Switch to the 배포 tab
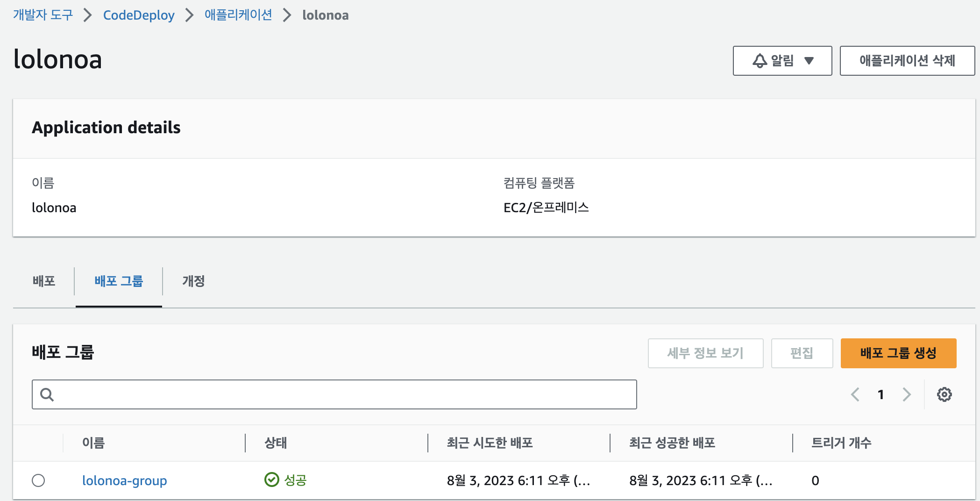The image size is (980, 501). pos(44,281)
